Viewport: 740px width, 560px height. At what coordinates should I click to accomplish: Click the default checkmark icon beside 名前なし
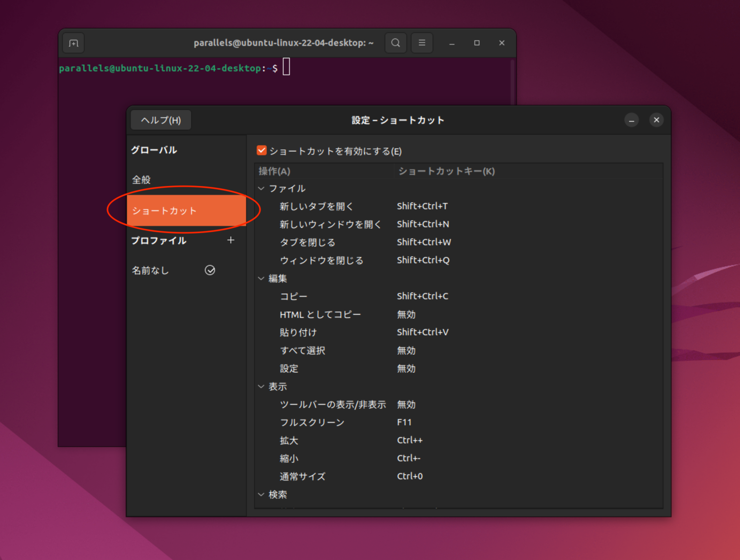(210, 270)
